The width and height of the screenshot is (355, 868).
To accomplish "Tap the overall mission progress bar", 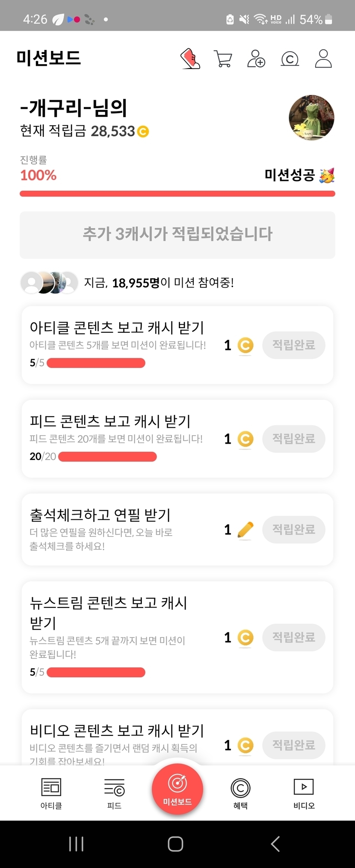I will pos(177,194).
